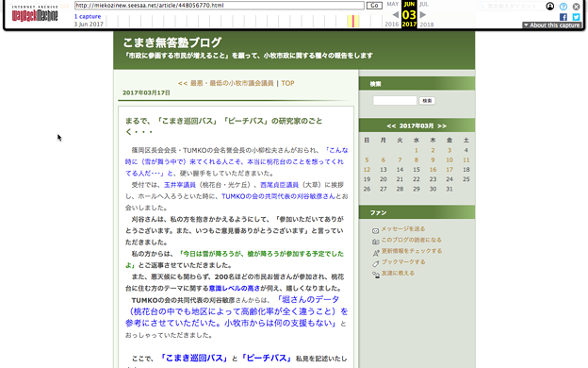Click calendar date 31
The width and height of the screenshot is (588, 368).
(449, 189)
